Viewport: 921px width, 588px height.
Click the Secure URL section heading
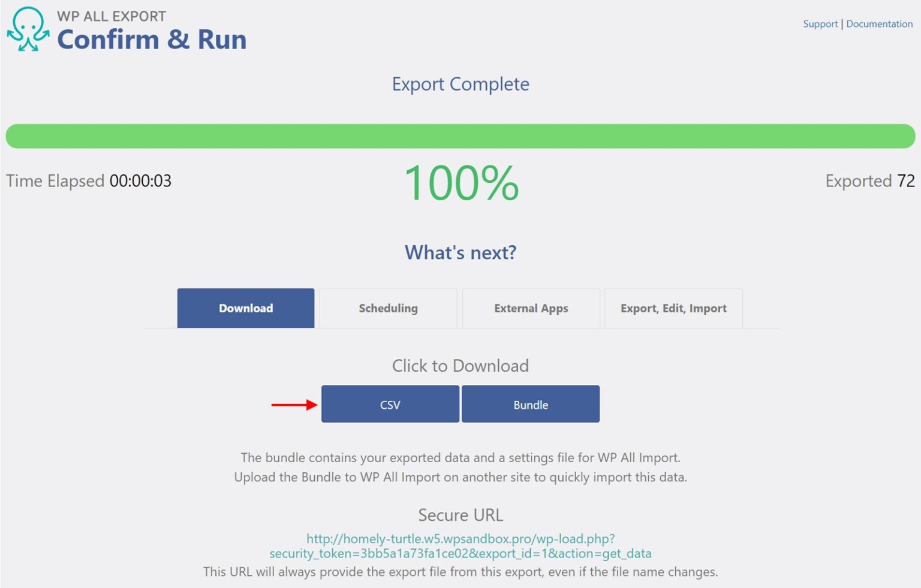pyautogui.click(x=460, y=514)
